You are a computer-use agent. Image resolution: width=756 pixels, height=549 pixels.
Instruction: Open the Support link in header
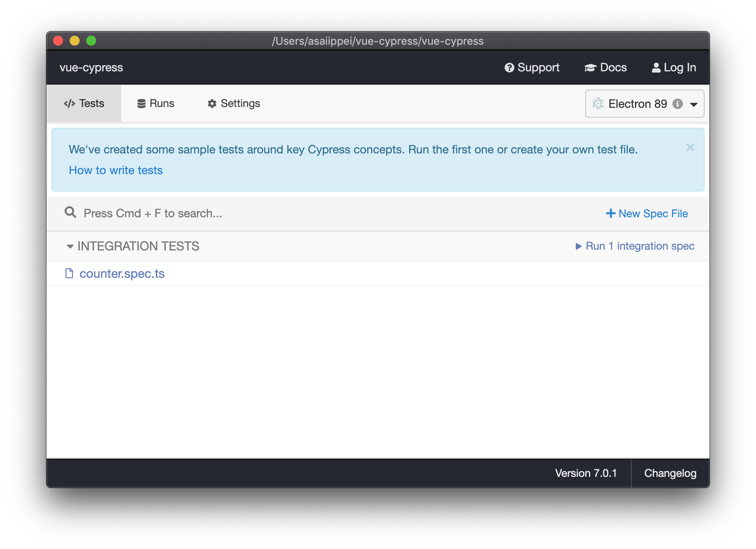532,68
